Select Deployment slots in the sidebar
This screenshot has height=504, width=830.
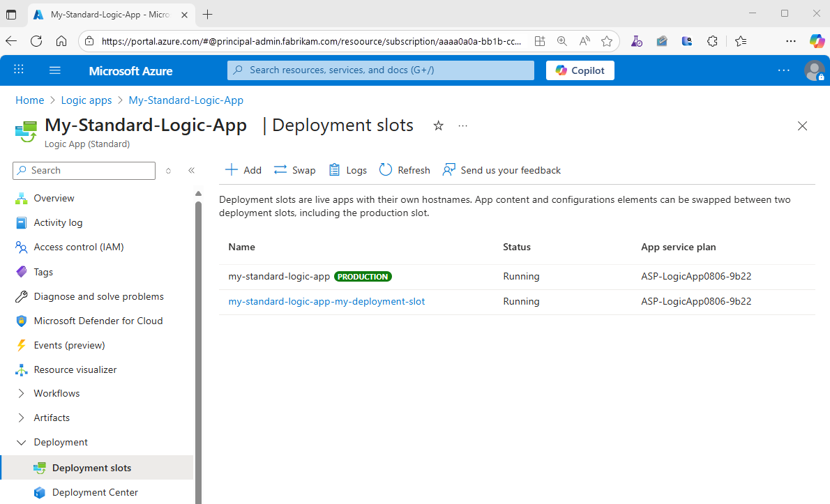pos(98,468)
